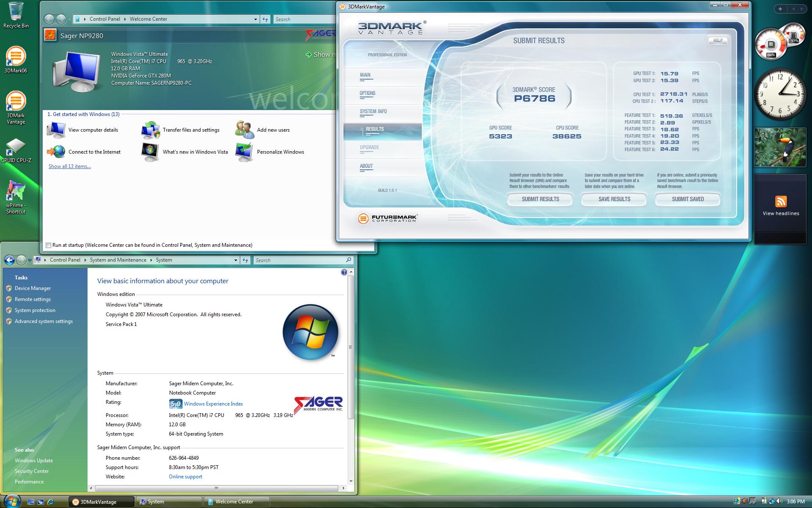Open Show all 13 items link

point(69,166)
